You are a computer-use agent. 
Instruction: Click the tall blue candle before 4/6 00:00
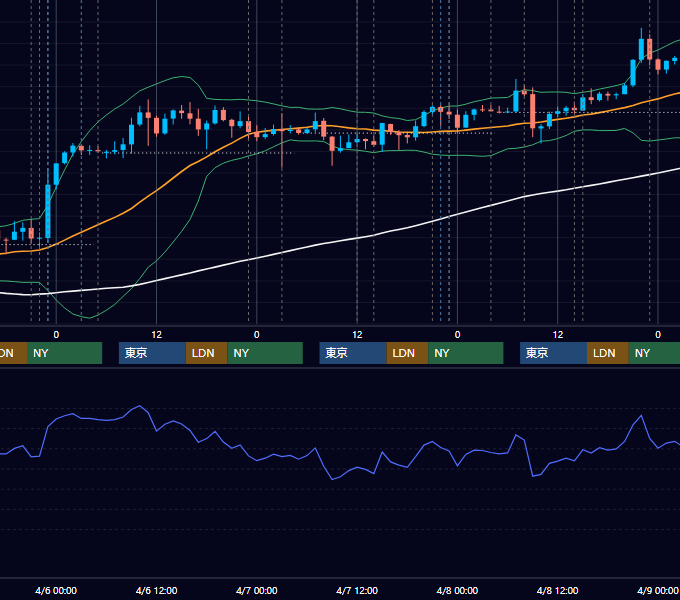tap(48, 211)
